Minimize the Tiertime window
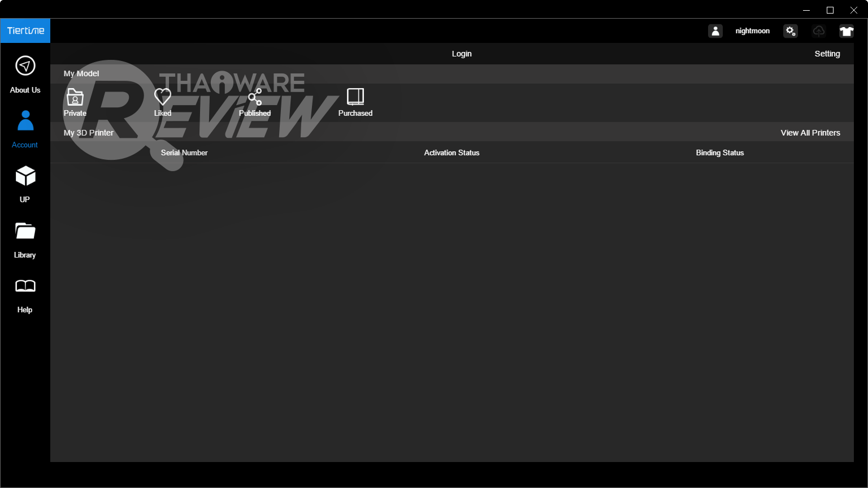868x488 pixels. [x=806, y=10]
